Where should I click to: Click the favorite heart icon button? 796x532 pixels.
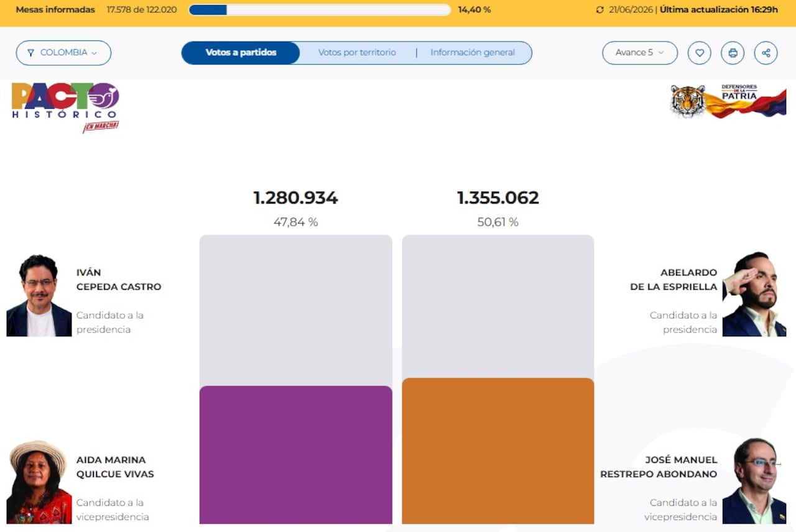click(x=699, y=53)
